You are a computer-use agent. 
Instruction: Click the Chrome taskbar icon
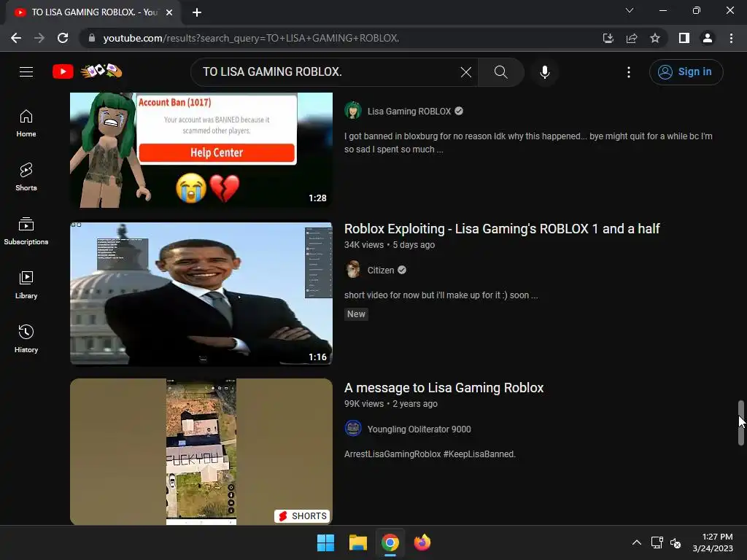tap(390, 542)
